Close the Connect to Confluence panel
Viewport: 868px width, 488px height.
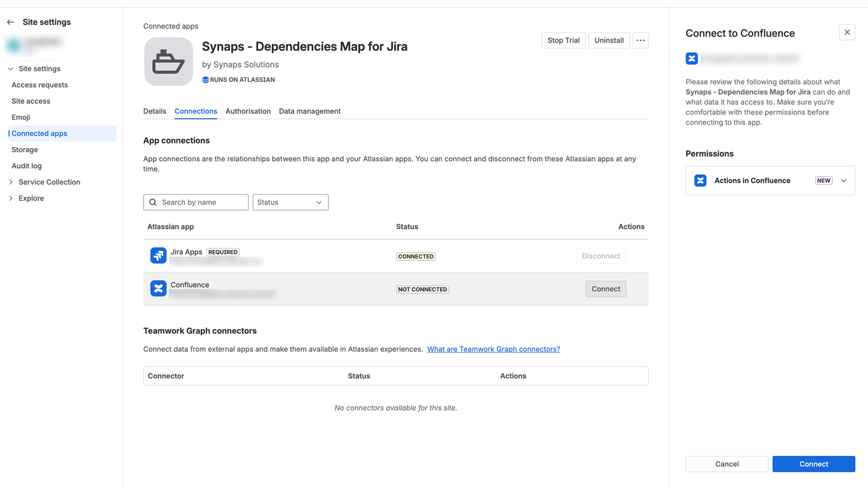coord(847,33)
